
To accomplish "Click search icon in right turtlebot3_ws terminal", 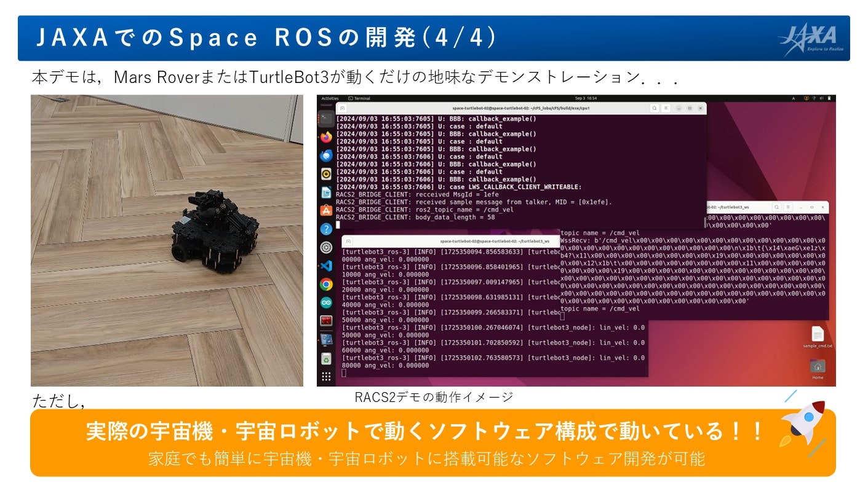I will [x=778, y=207].
